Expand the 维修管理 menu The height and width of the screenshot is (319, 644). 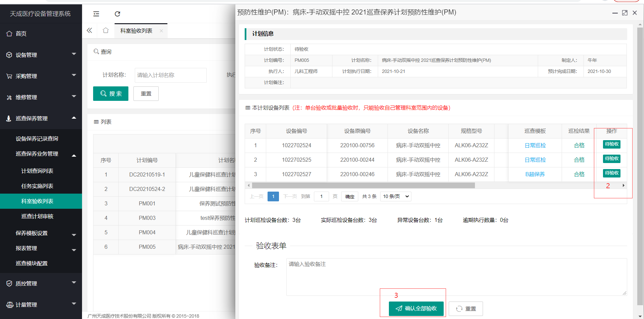41,97
